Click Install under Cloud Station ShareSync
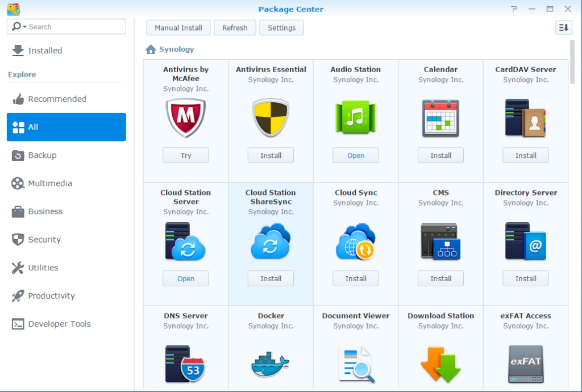This screenshot has height=392, width=582. click(271, 278)
